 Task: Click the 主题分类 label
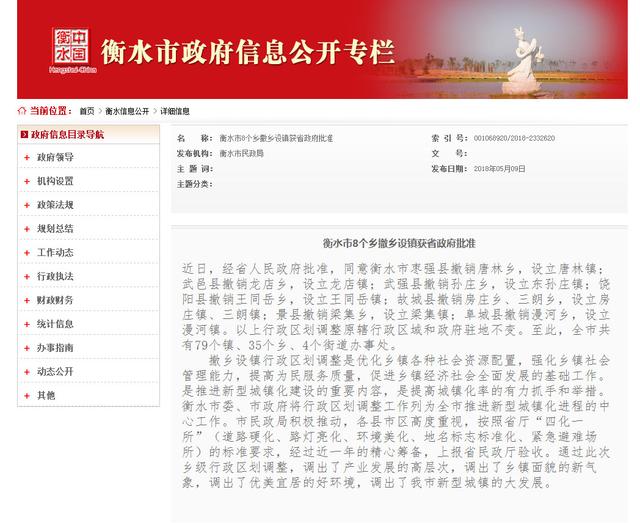click(194, 184)
